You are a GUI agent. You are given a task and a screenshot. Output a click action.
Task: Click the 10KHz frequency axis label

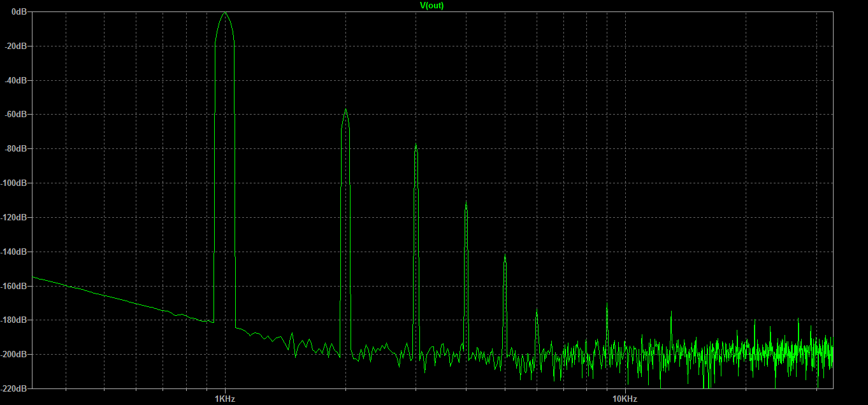[625, 399]
